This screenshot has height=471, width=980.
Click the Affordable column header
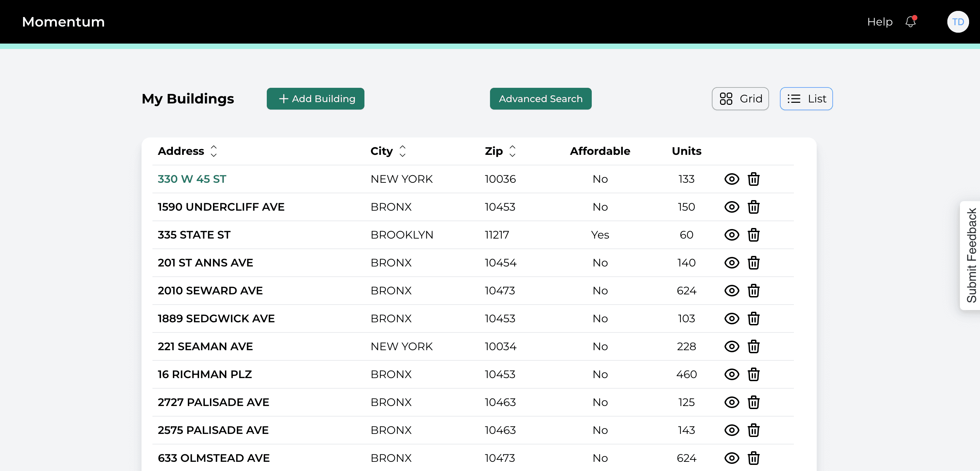click(600, 151)
